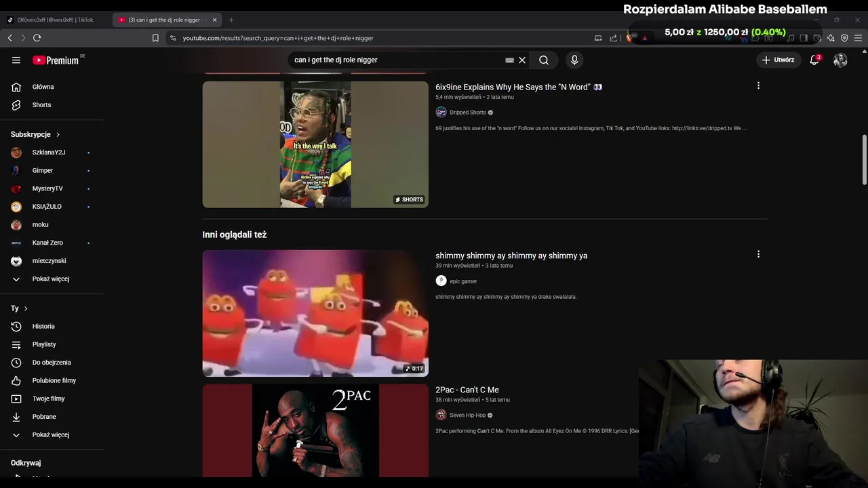Expand Pokaż więcej under Pobrane
The height and width of the screenshot is (488, 868).
52,435
